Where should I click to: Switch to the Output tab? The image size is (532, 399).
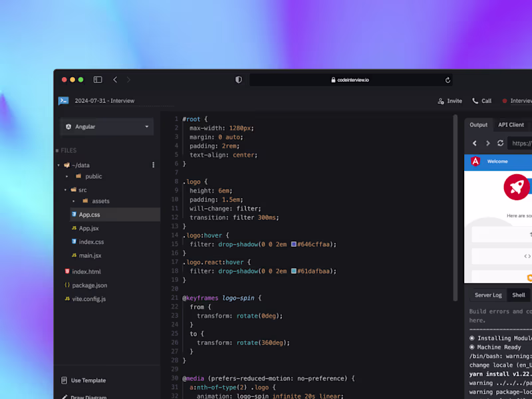point(478,125)
